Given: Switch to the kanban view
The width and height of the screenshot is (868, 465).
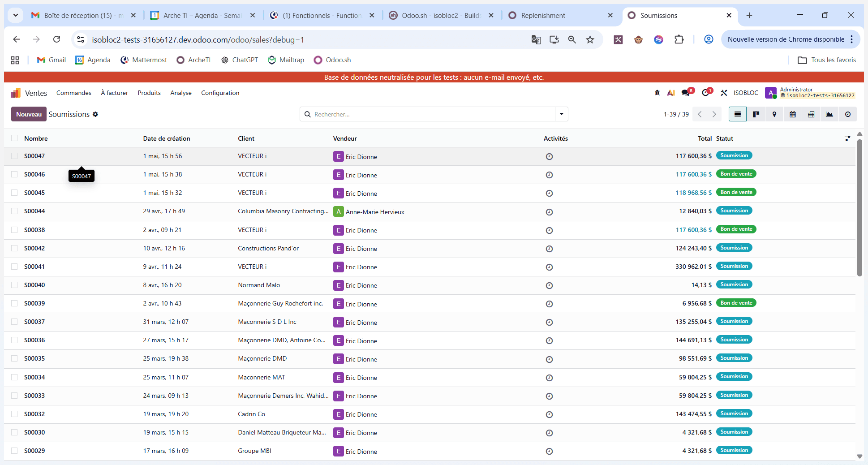Looking at the screenshot, I should [756, 114].
